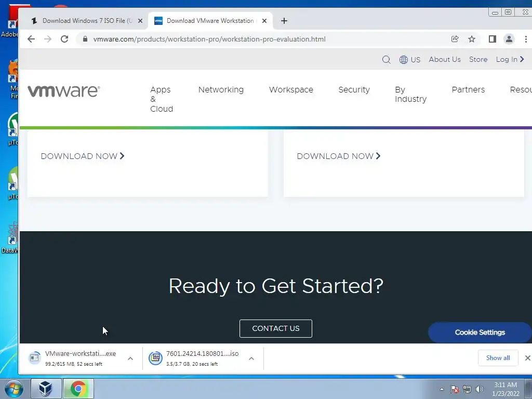Click the left DOWNLOAD NOW link
The height and width of the screenshot is (399, 532).
pyautogui.click(x=83, y=156)
